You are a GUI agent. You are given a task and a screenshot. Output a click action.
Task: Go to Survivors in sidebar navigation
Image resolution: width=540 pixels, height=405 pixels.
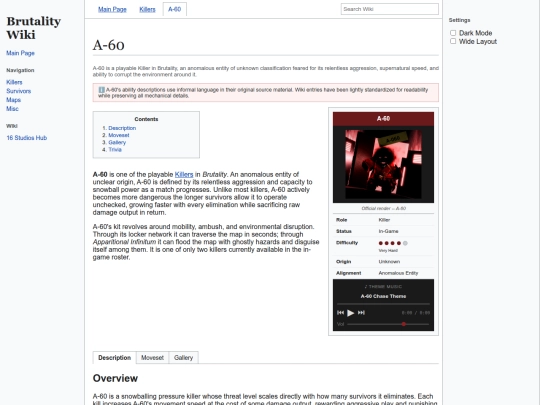[x=19, y=91]
